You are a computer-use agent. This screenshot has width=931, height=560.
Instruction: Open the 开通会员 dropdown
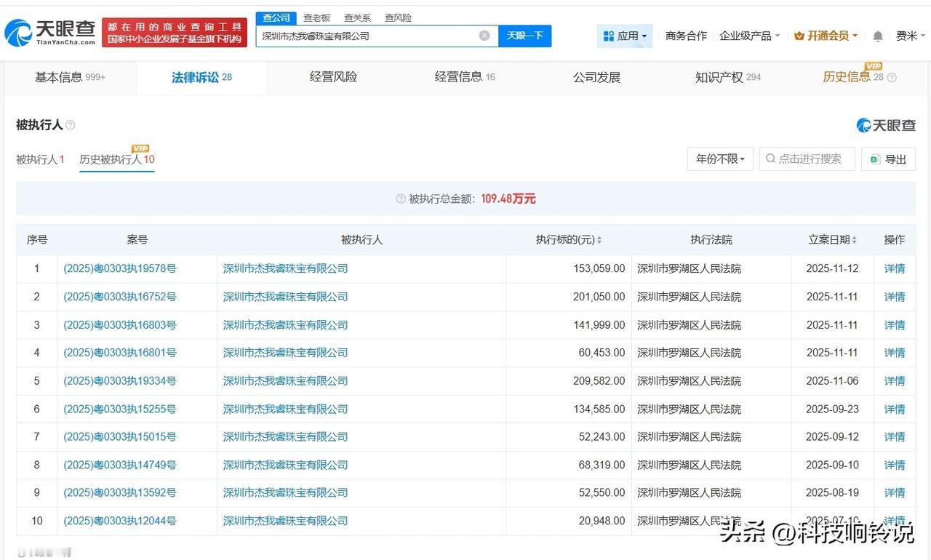(x=826, y=36)
